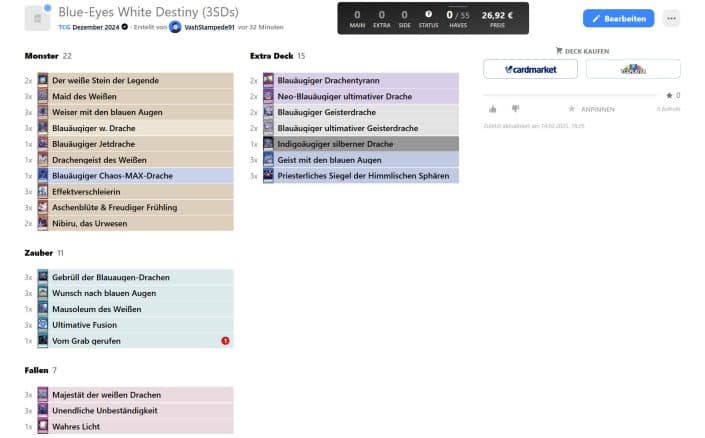Click the Der weiße Stein der Legende thumbnail
This screenshot has width=705, height=438.
[43, 80]
